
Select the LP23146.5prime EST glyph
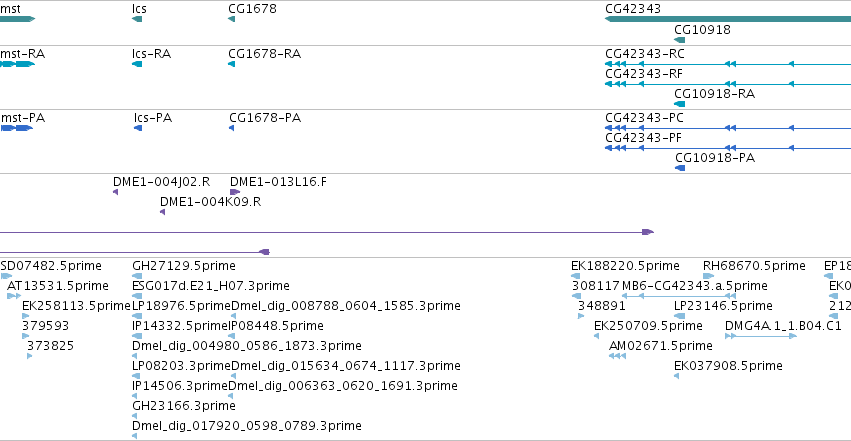click(679, 316)
